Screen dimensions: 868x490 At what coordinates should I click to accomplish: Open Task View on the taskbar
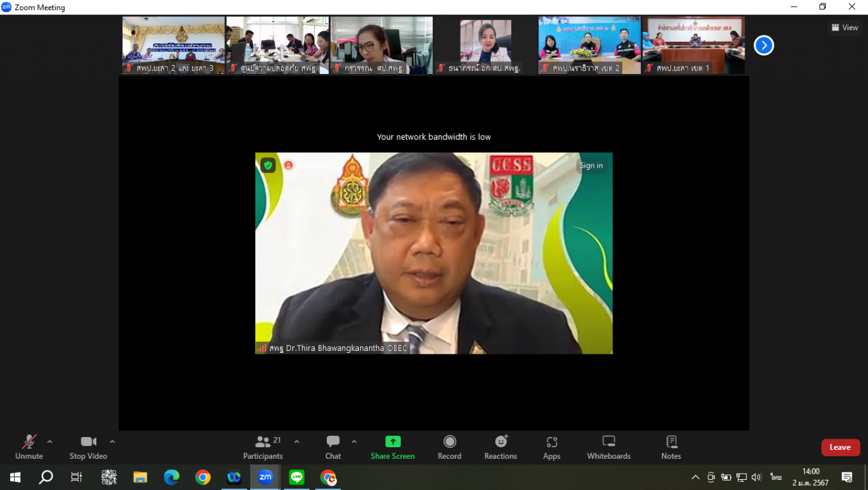click(x=77, y=477)
